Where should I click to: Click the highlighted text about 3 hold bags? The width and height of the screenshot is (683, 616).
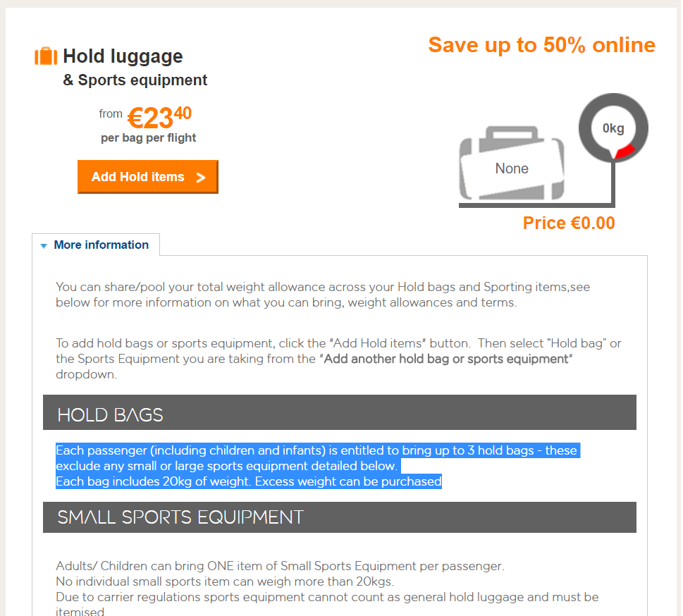click(x=318, y=458)
